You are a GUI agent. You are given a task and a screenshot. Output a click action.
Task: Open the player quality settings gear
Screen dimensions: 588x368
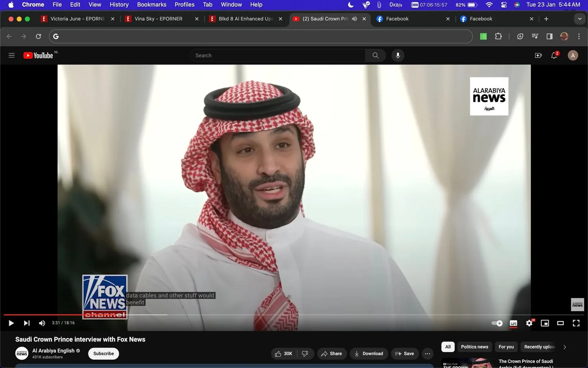coord(529,323)
